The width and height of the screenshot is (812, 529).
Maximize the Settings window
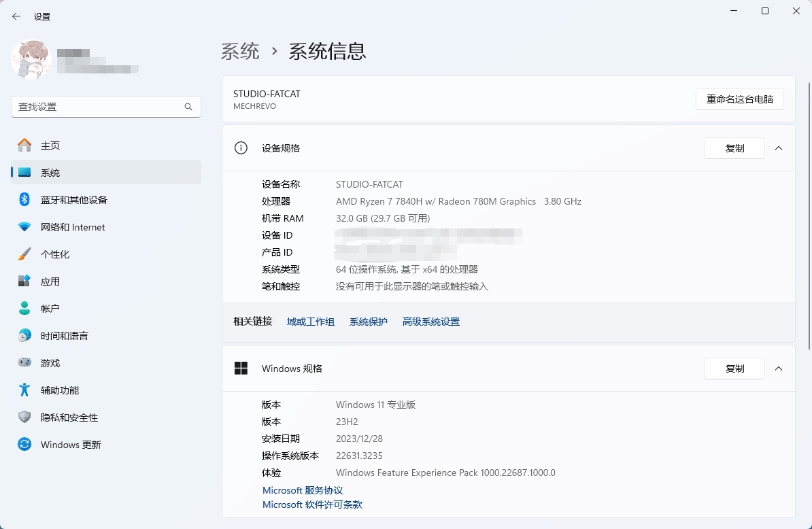pyautogui.click(x=765, y=11)
